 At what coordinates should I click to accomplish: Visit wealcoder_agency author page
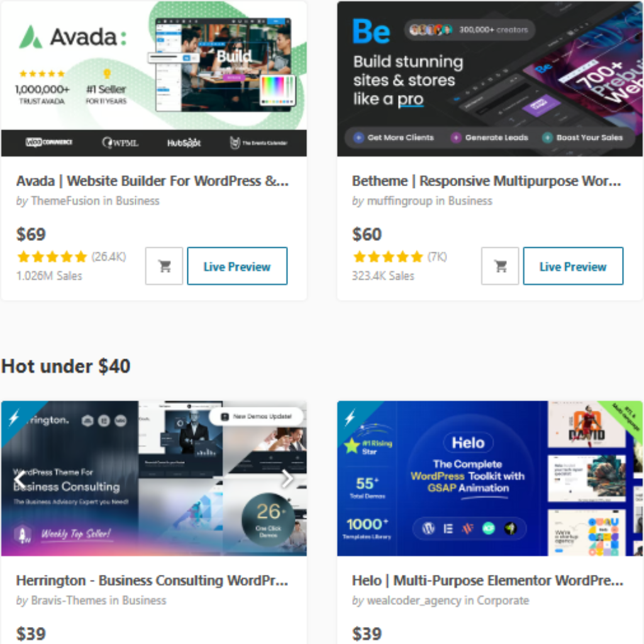coord(414,601)
